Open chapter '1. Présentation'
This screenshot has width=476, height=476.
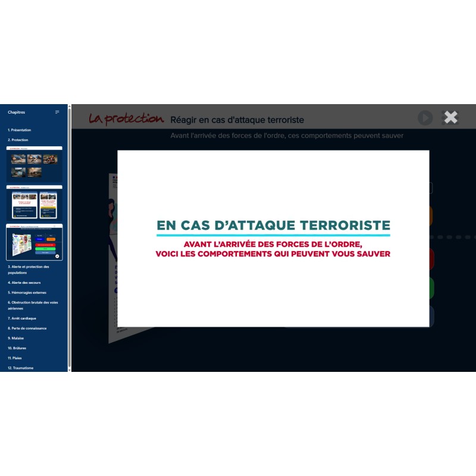click(x=21, y=130)
